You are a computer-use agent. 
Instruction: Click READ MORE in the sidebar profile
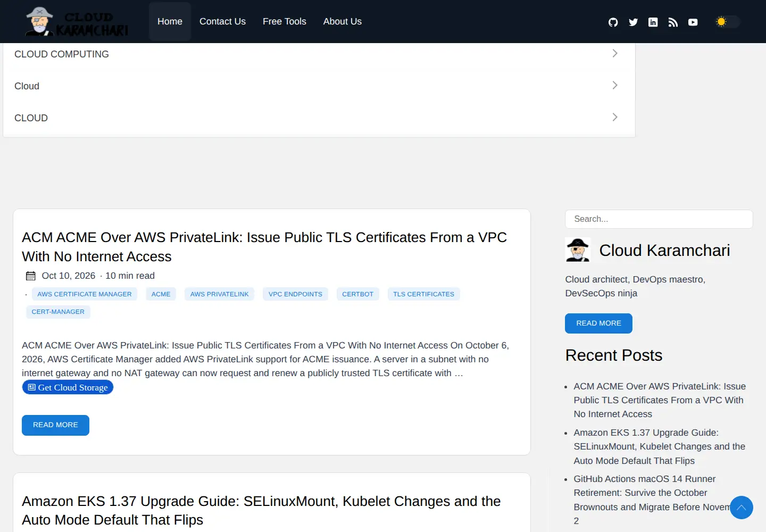[598, 323]
